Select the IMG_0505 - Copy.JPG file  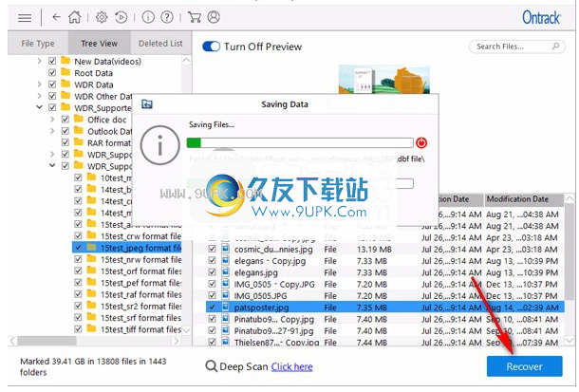pos(274,284)
